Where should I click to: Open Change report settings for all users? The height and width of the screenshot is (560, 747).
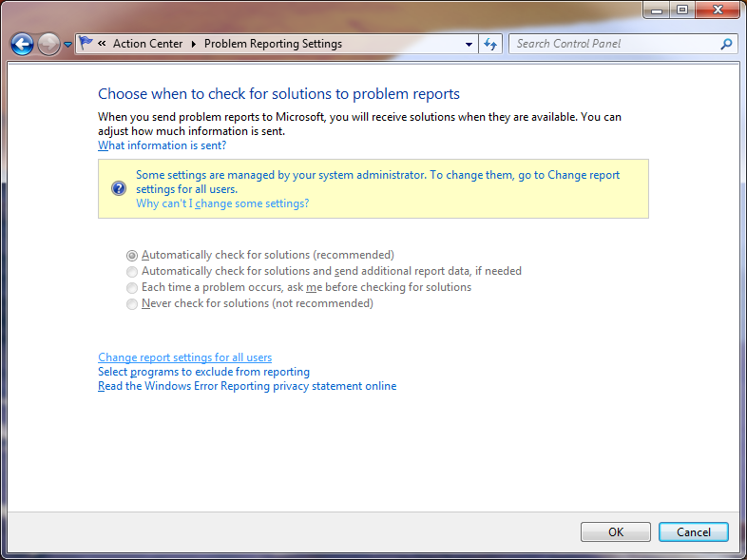(184, 357)
